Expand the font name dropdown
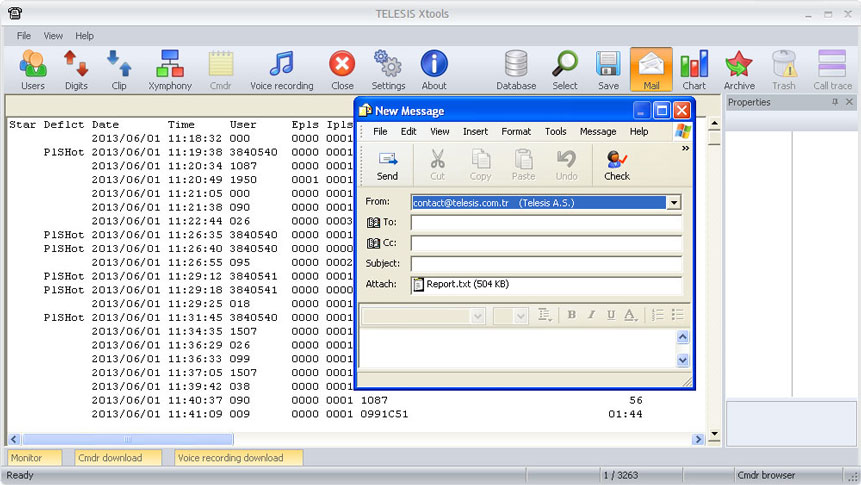 pyautogui.click(x=477, y=315)
